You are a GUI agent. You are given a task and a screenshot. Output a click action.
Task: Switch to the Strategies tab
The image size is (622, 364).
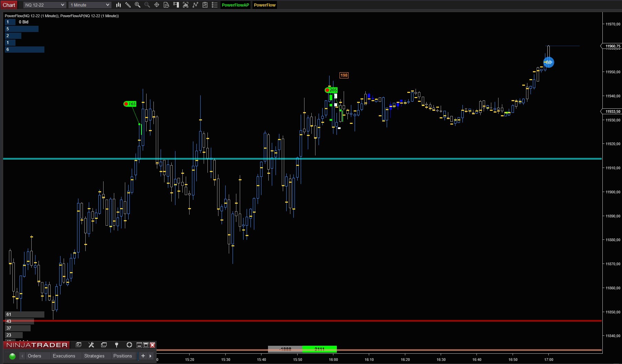[x=94, y=356]
